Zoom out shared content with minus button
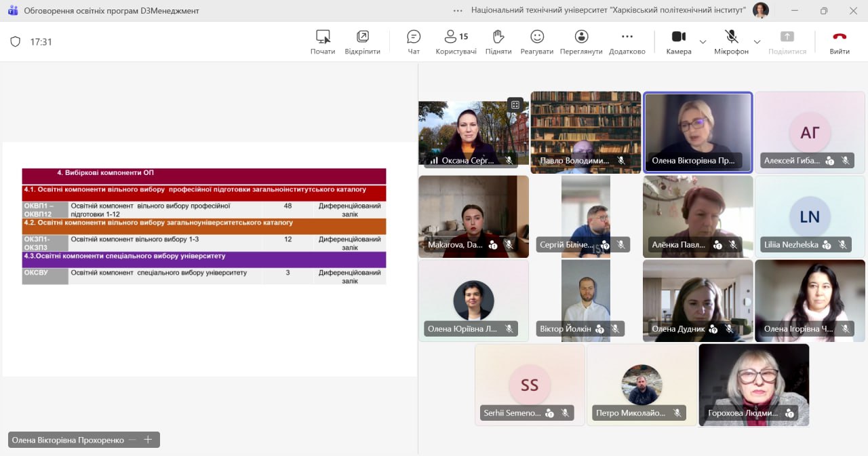Viewport: 868px width, 456px height. click(133, 440)
